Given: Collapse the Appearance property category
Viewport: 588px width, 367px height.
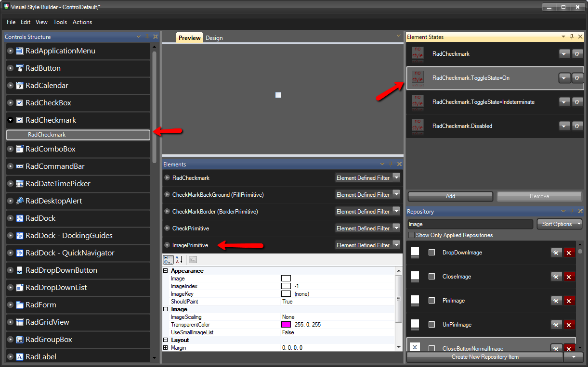Looking at the screenshot, I should (x=166, y=271).
